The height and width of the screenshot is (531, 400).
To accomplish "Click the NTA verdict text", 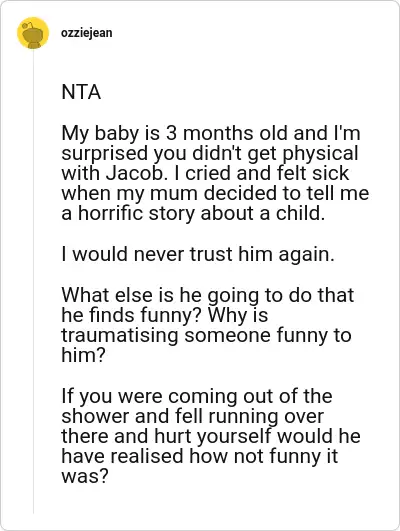I will [81, 92].
